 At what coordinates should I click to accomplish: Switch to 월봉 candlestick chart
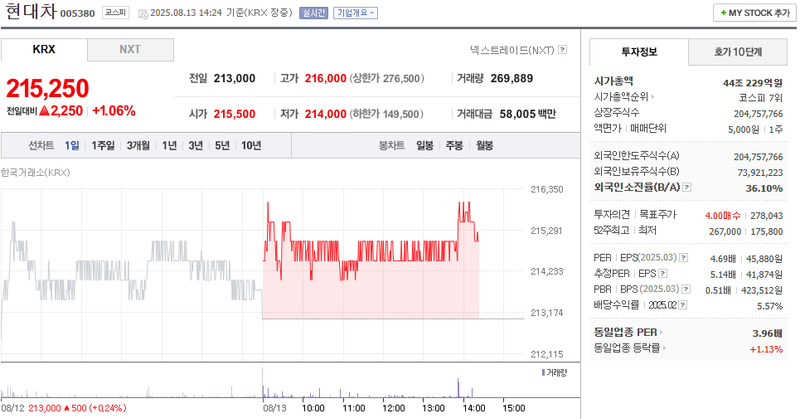point(485,145)
